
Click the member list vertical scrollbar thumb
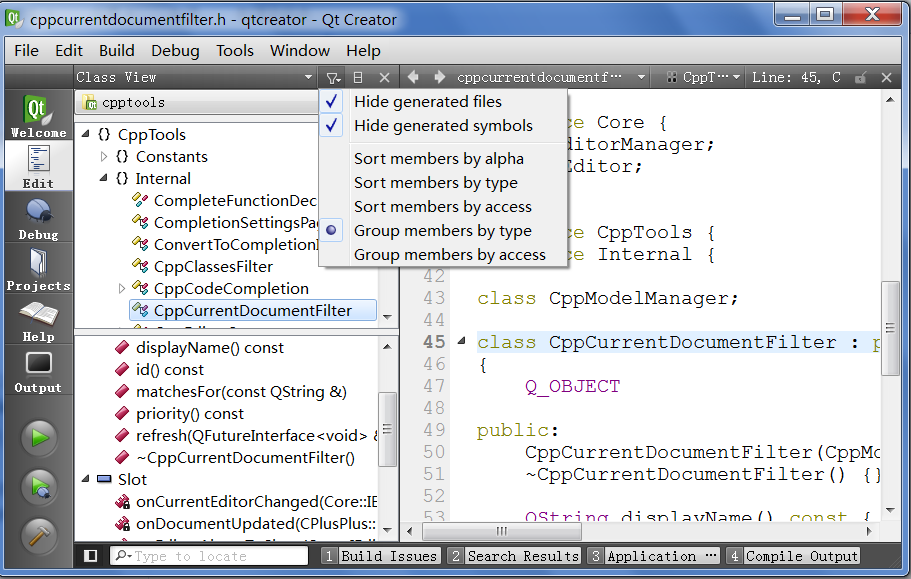coord(387,429)
